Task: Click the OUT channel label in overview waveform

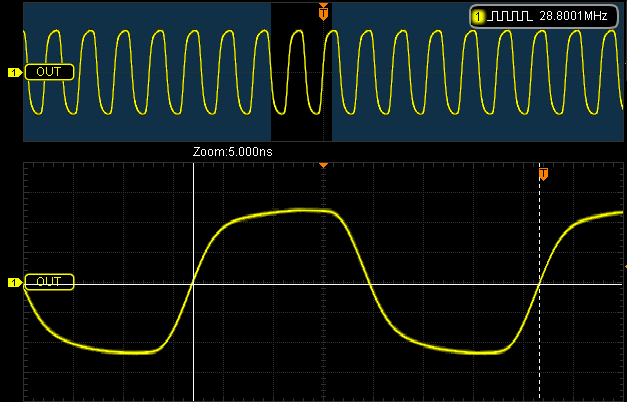Action: 49,72
